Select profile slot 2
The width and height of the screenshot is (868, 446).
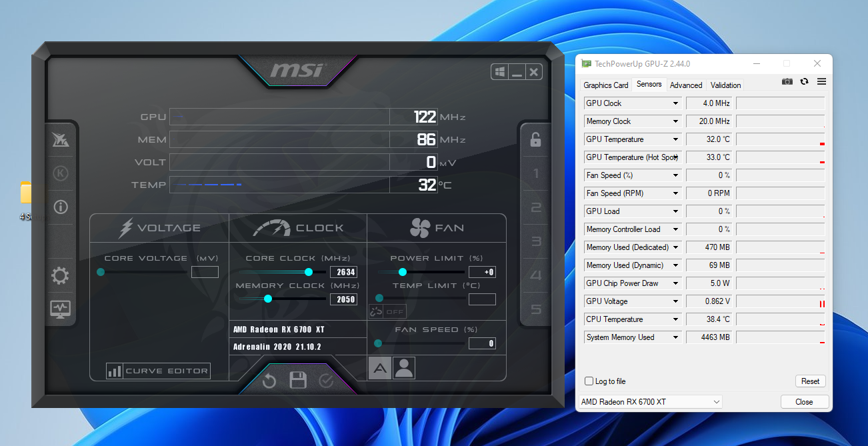tap(535, 208)
